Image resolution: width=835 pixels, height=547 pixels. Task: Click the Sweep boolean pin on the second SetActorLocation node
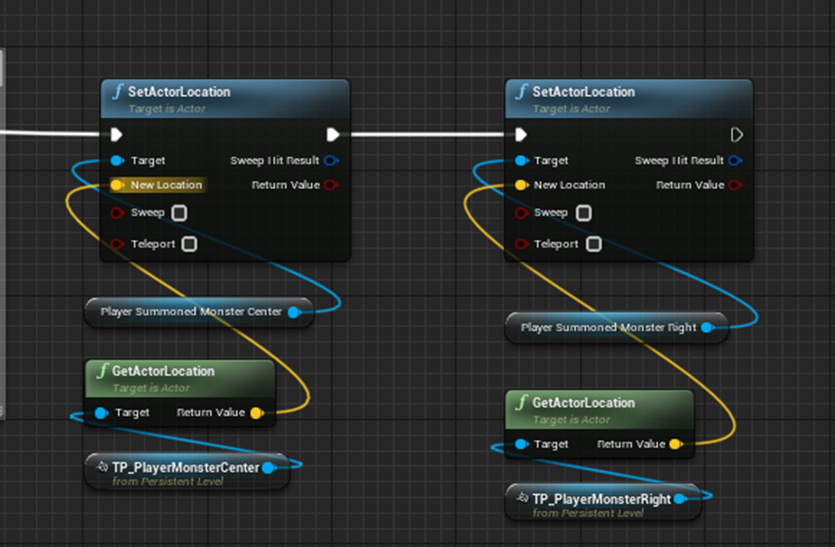pos(522,213)
